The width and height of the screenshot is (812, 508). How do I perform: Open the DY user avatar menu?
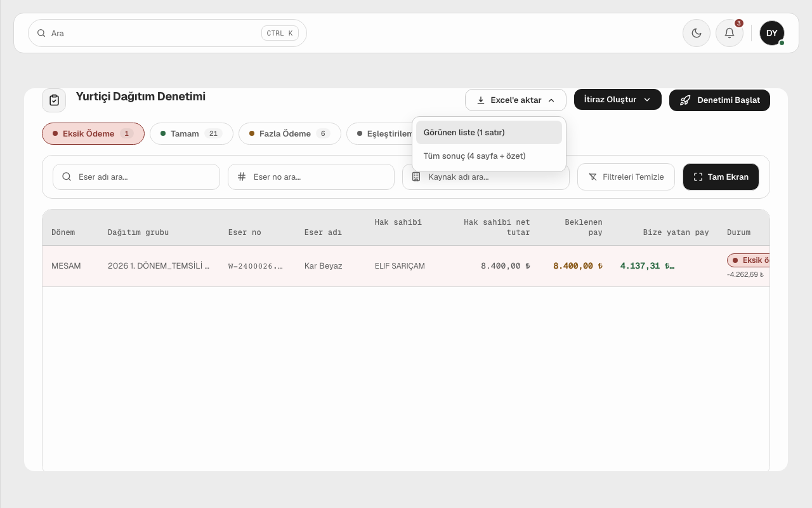(x=772, y=33)
